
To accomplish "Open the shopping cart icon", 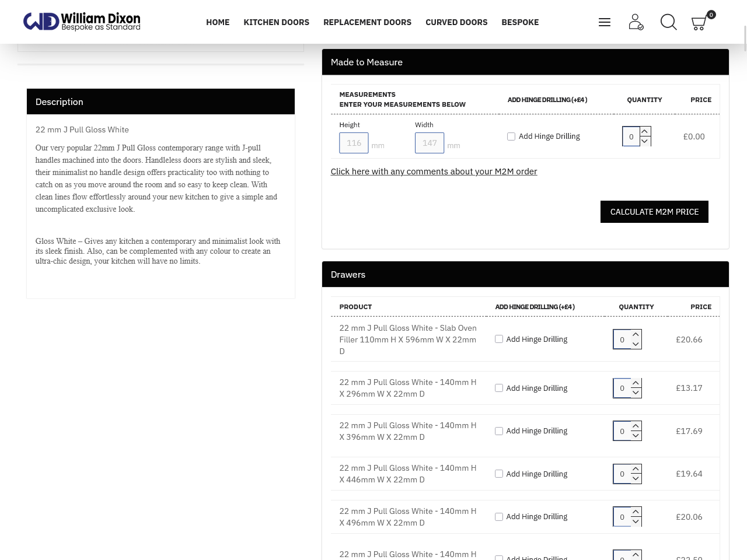I will (699, 23).
